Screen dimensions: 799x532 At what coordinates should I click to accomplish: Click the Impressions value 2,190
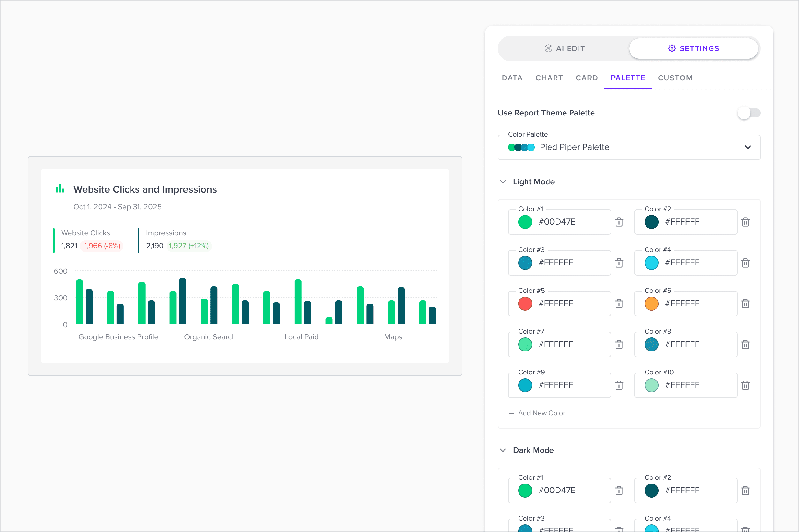point(155,246)
